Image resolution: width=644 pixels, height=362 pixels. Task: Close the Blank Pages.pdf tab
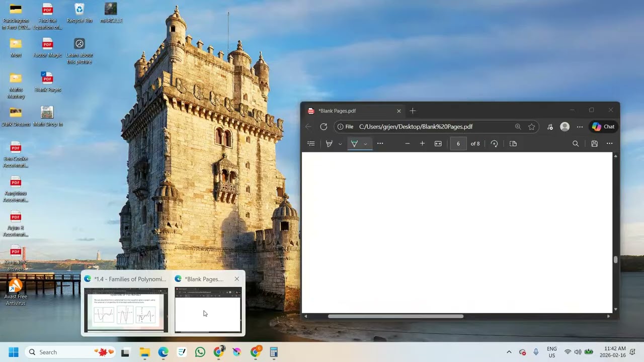point(398,111)
